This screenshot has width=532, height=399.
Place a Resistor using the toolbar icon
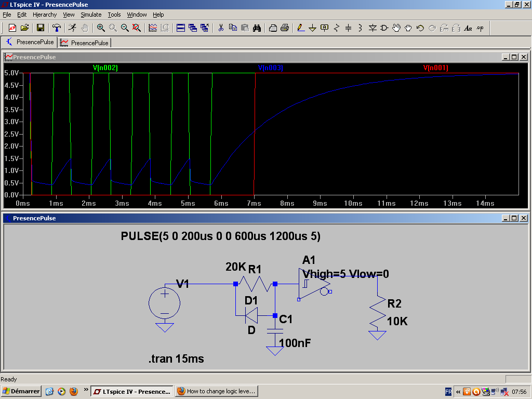(x=337, y=28)
